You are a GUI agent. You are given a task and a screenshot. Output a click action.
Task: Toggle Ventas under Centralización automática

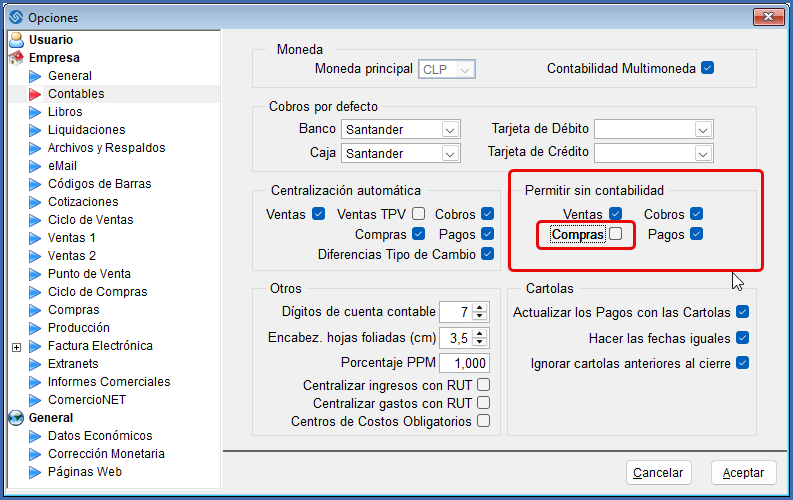click(x=318, y=214)
